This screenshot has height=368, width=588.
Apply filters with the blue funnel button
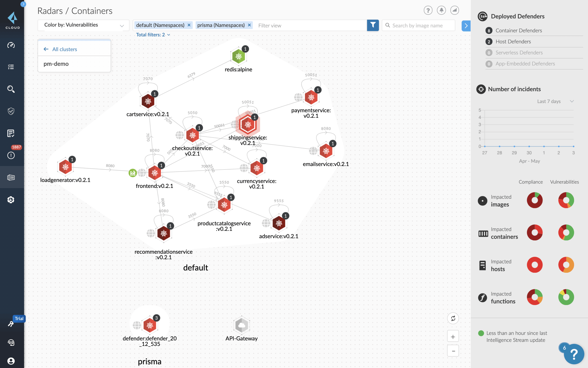point(373,25)
